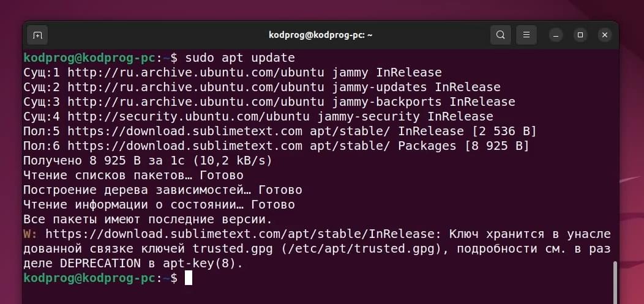Minimize the terminal window
Viewport: 644px width, 304px height.
(x=556, y=35)
